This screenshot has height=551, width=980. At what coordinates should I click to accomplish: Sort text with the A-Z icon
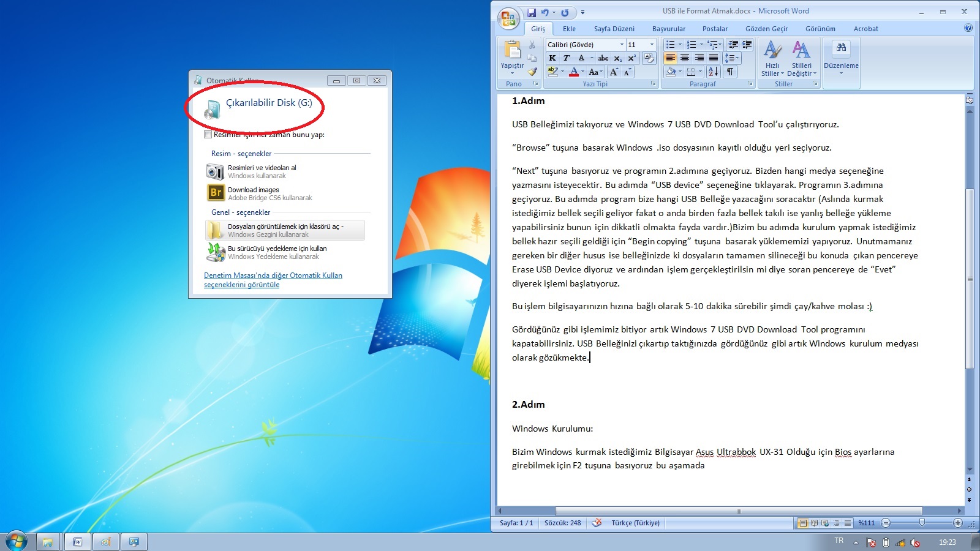coord(713,72)
